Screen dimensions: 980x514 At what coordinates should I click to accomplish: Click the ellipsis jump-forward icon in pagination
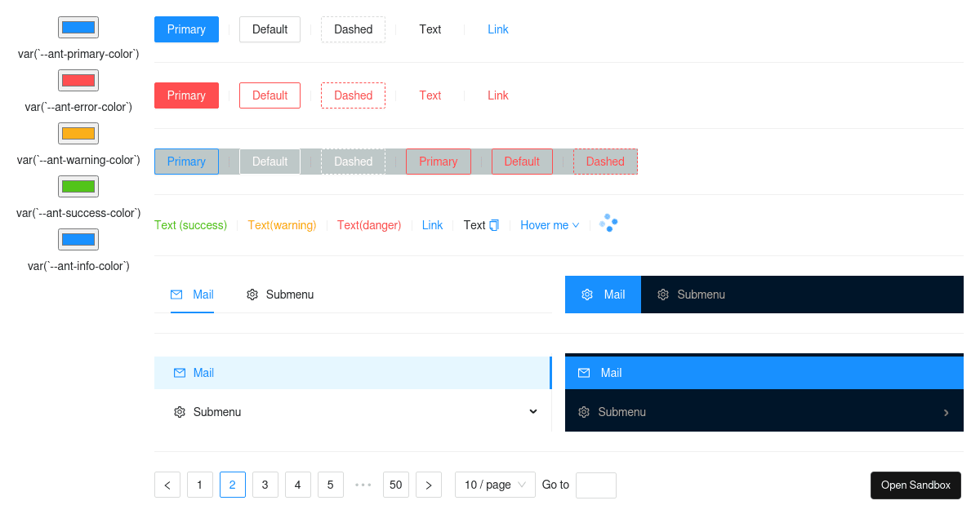[363, 485]
